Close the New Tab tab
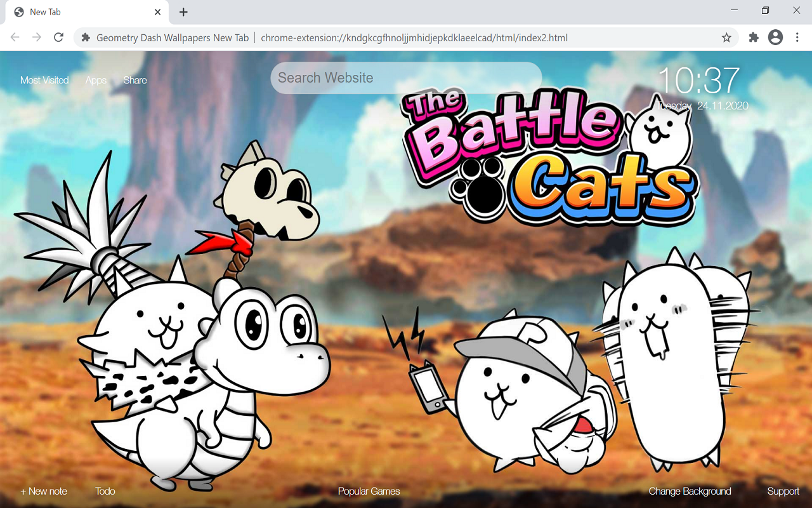The image size is (812, 508). [157, 12]
